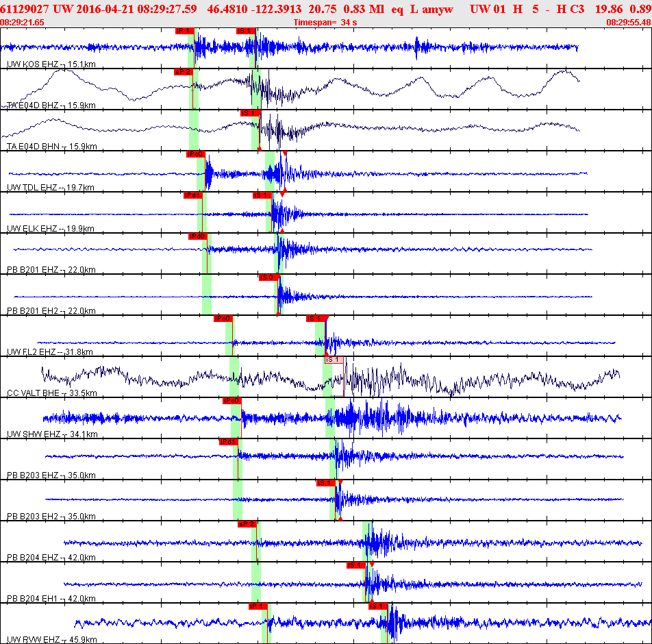The width and height of the screenshot is (652, 644).
Task: Click the station label UW KOS EHZ 15.1km
Action: coord(51,64)
